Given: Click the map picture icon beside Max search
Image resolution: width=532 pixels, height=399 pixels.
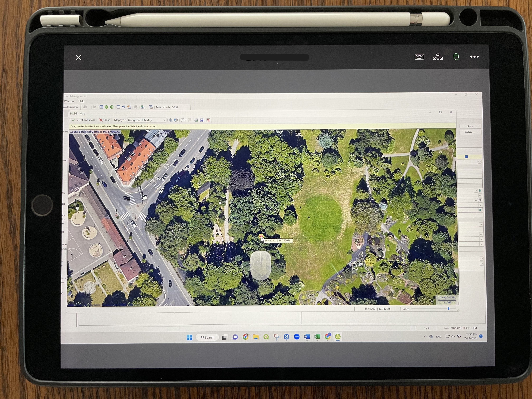Looking at the screenshot, I should tap(151, 107).
